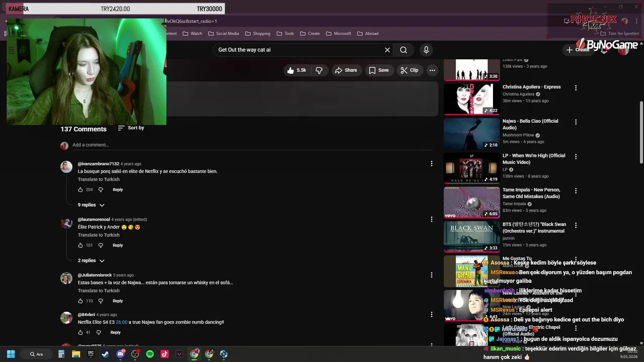The width and height of the screenshot is (644, 362).
Task: Click the search magnifier button
Action: tap(404, 50)
